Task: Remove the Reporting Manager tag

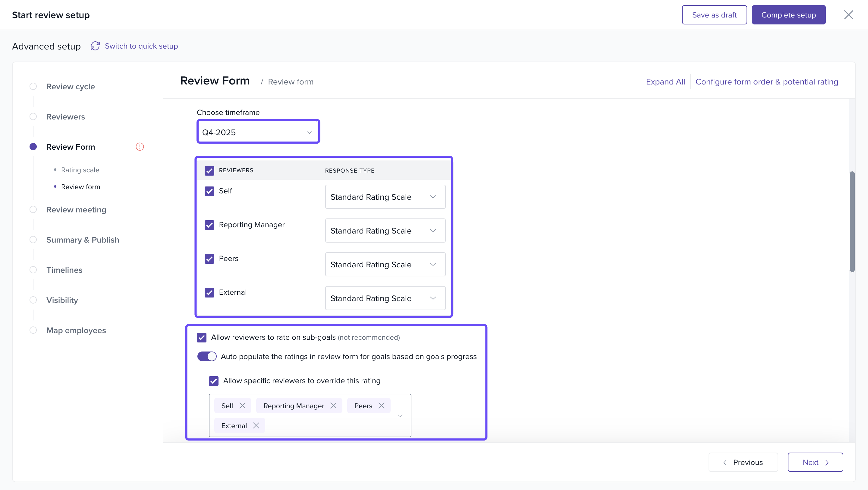Action: pyautogui.click(x=333, y=406)
